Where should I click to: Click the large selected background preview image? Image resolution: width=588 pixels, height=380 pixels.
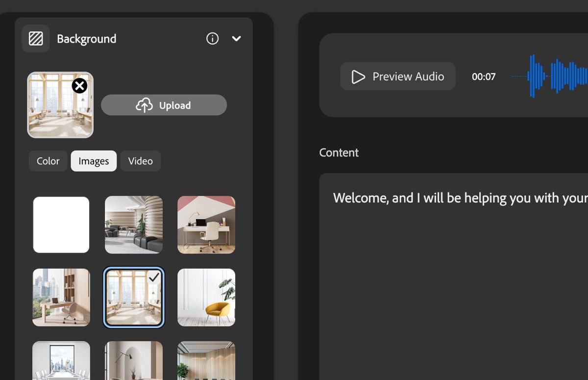pos(60,105)
